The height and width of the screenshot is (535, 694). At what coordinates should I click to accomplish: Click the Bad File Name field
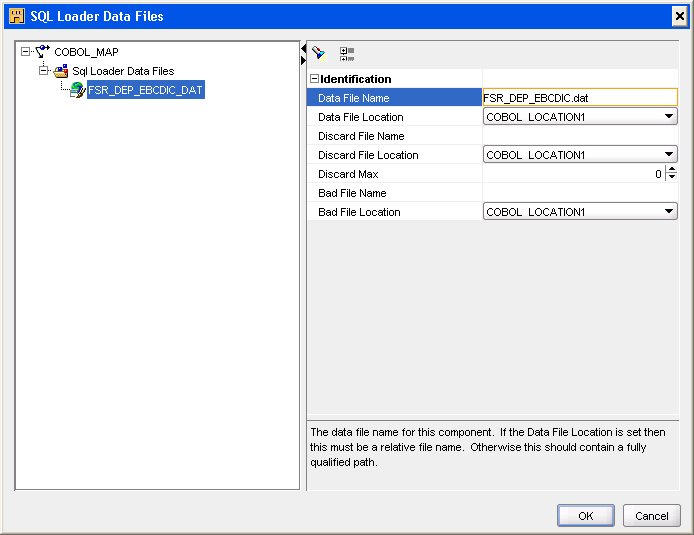[579, 193]
